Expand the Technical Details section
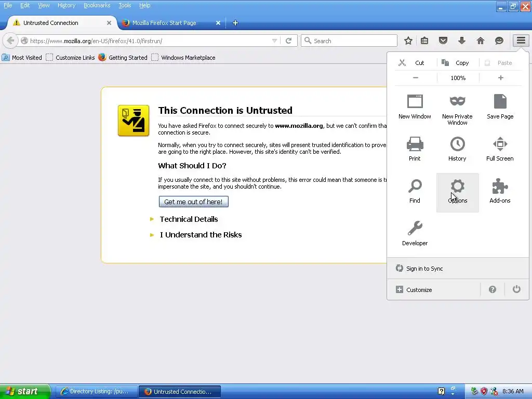The width and height of the screenshot is (532, 399). pyautogui.click(x=189, y=219)
